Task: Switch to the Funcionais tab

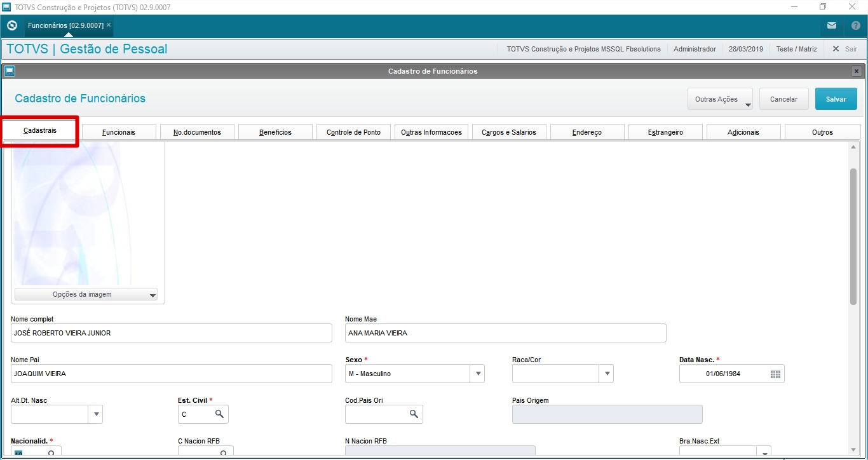Action: pyautogui.click(x=119, y=132)
